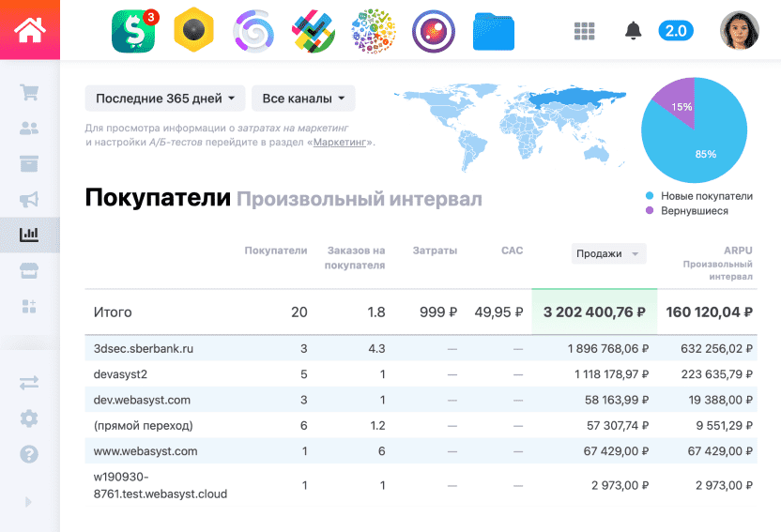This screenshot has width=781, height=532.
Task: Click sales value '1 896 768,06 ₽'
Action: [x=608, y=348]
